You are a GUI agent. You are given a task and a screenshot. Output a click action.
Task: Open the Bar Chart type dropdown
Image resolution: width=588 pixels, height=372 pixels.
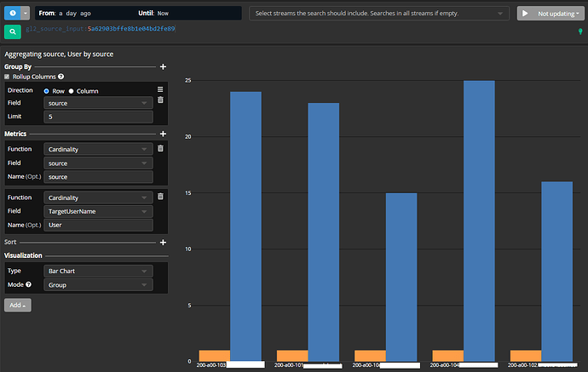coord(98,271)
